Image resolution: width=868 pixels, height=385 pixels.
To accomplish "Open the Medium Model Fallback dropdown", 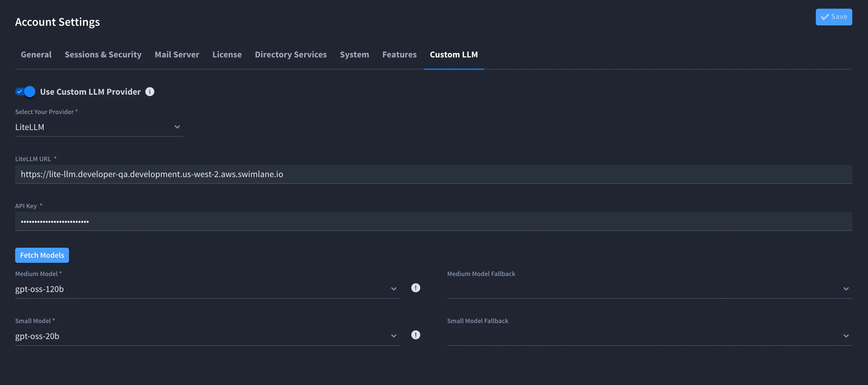I will pos(649,289).
